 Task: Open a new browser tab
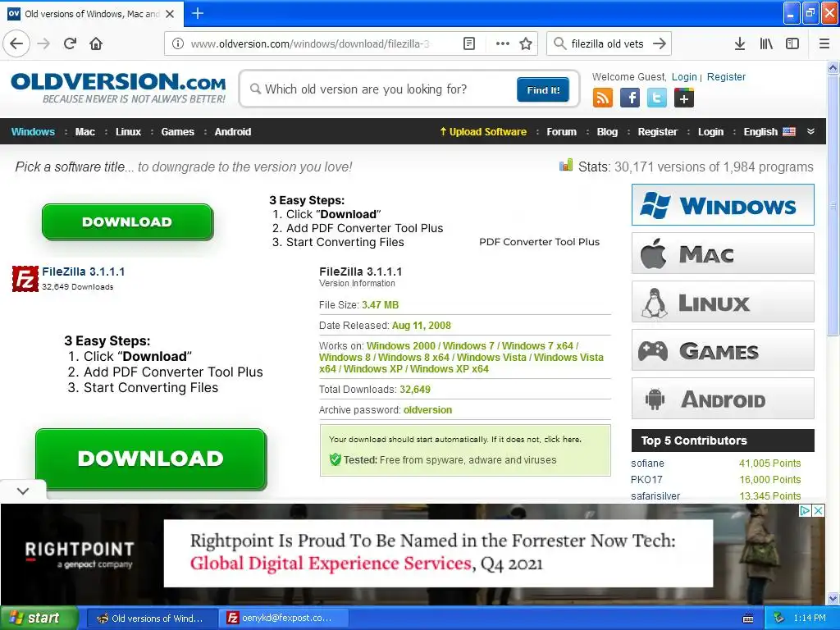[x=198, y=13]
